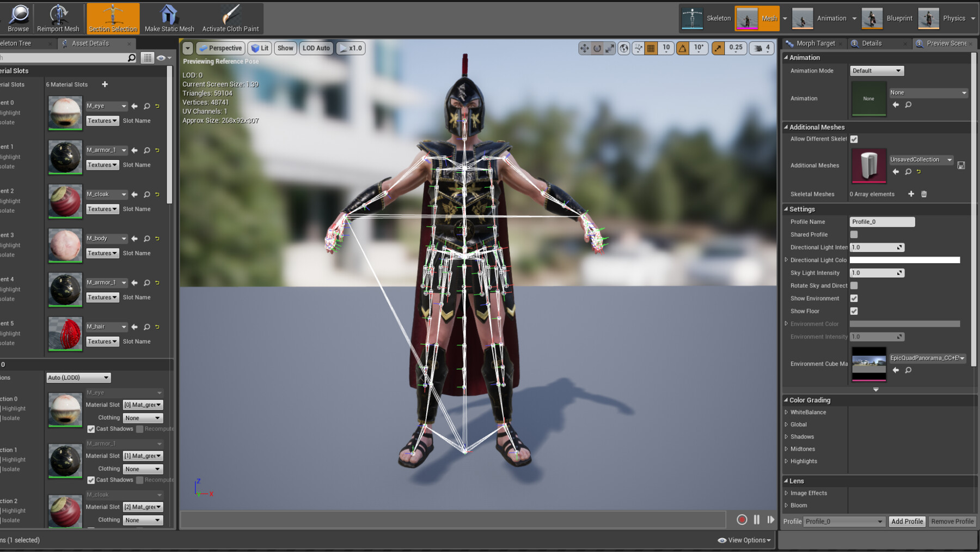Image resolution: width=980 pixels, height=552 pixels.
Task: Uncheck Cast Shadows for the M_eye section
Action: (x=91, y=429)
